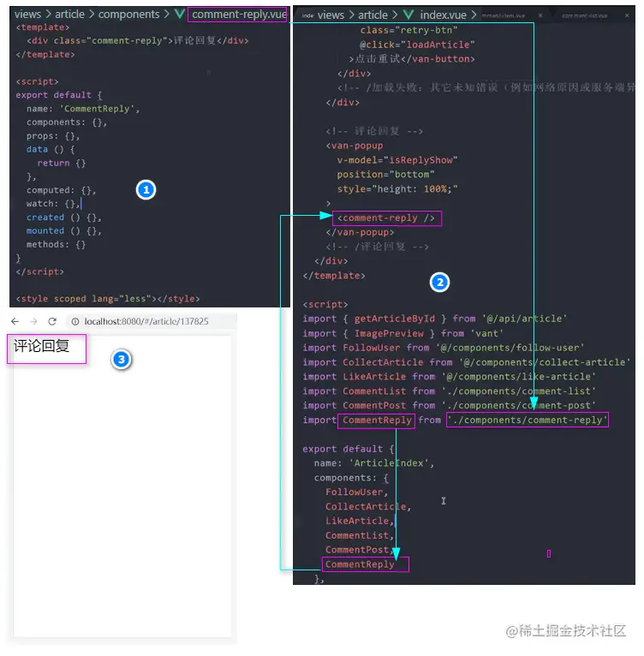Click the import ImagePreview from 'vant' line

pos(403,333)
